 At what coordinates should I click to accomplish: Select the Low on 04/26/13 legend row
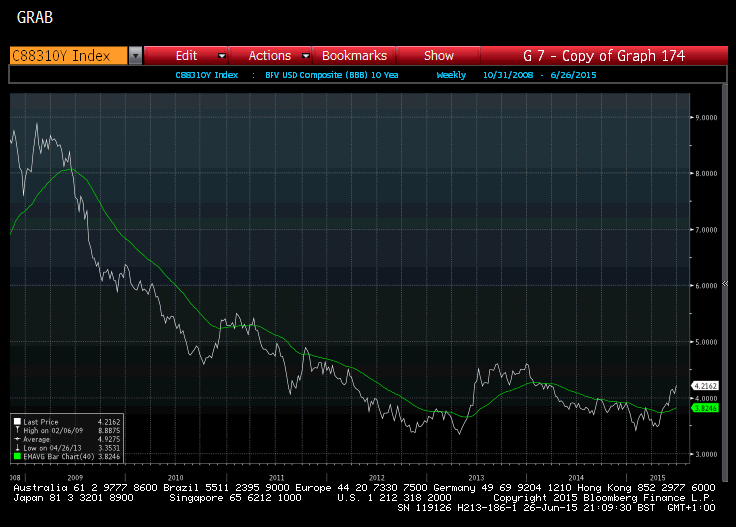tap(67, 448)
